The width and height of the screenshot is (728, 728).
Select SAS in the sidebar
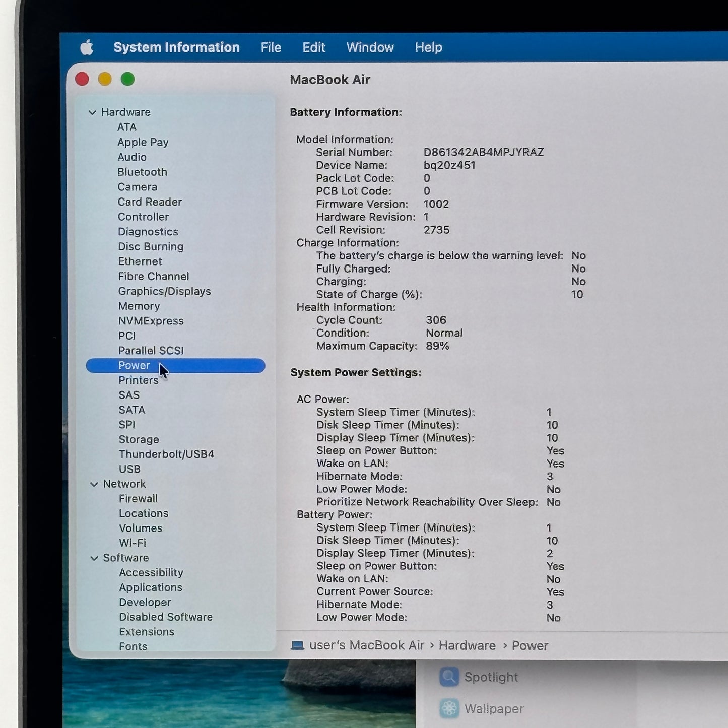click(x=129, y=395)
